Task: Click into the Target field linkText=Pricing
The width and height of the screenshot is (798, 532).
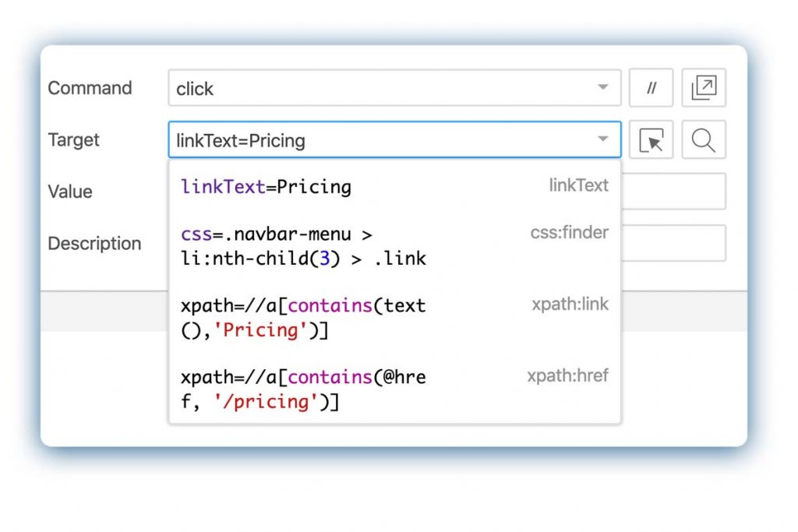Action: (374, 140)
